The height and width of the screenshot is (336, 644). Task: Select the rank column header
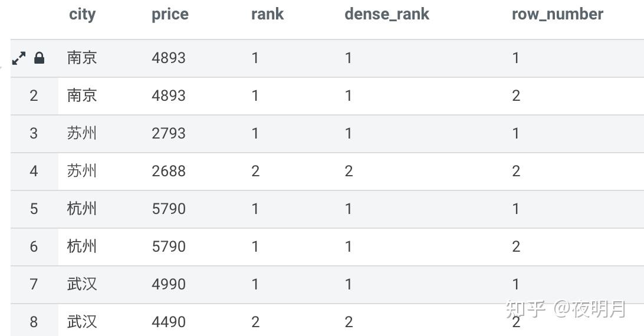point(267,15)
